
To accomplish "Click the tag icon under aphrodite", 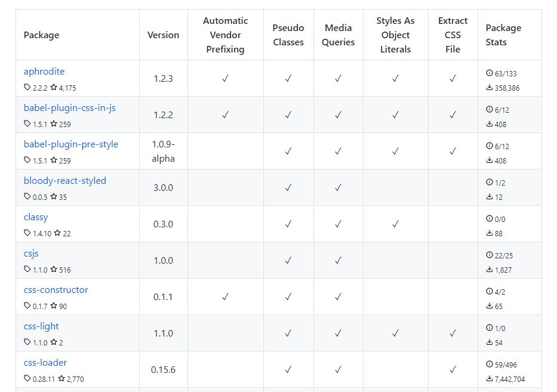I will click(x=27, y=88).
